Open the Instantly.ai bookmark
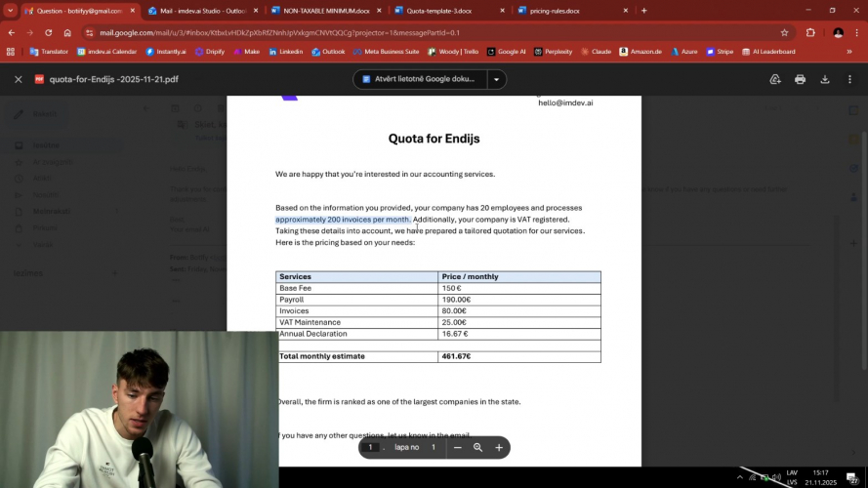 pos(166,52)
